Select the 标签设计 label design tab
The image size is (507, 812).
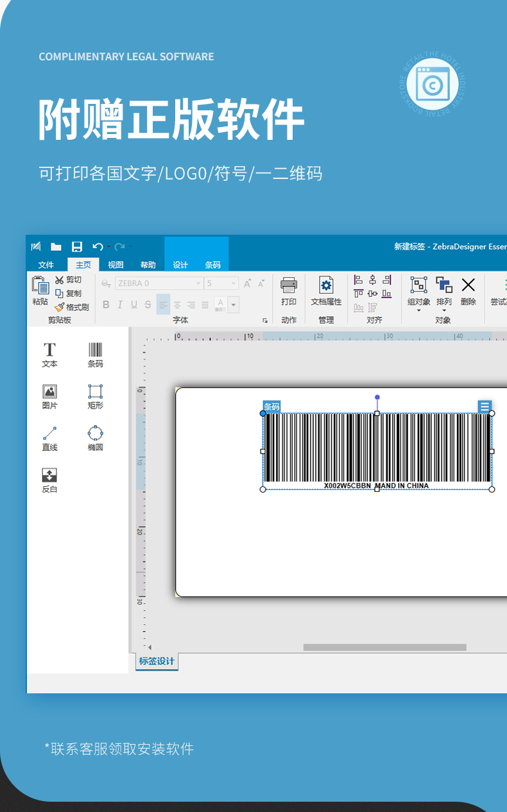pos(157,661)
